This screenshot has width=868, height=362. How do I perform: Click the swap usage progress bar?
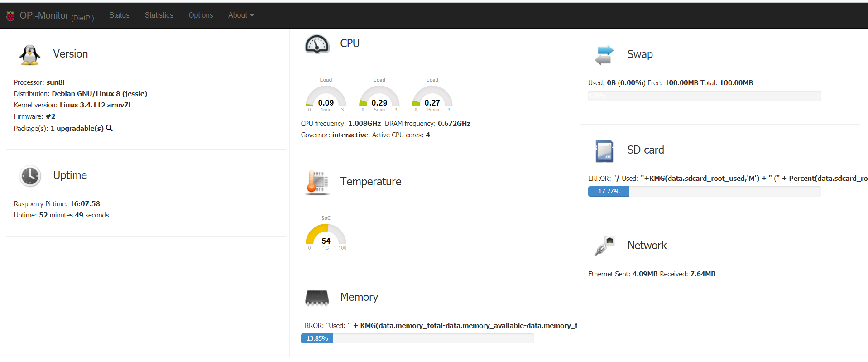pos(704,96)
